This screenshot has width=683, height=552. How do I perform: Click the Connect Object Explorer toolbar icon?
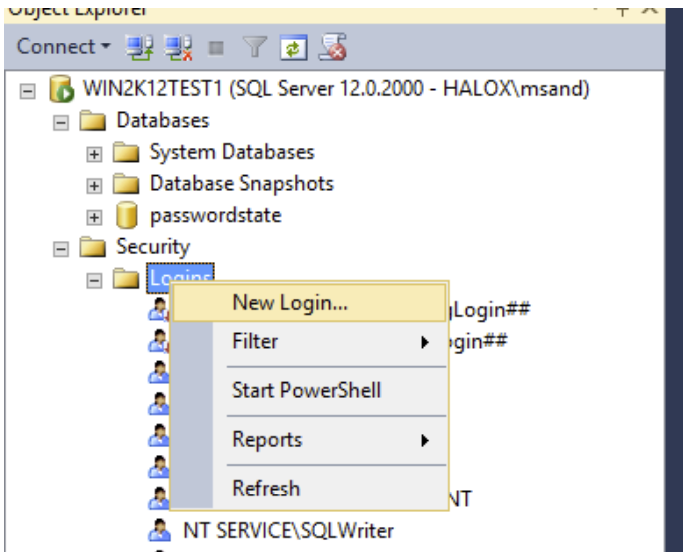click(139, 47)
